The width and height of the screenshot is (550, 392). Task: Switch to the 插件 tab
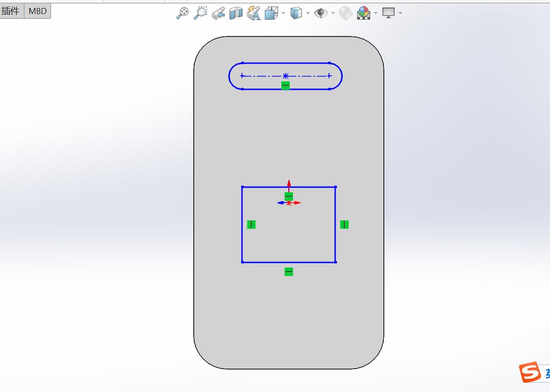[x=11, y=11]
